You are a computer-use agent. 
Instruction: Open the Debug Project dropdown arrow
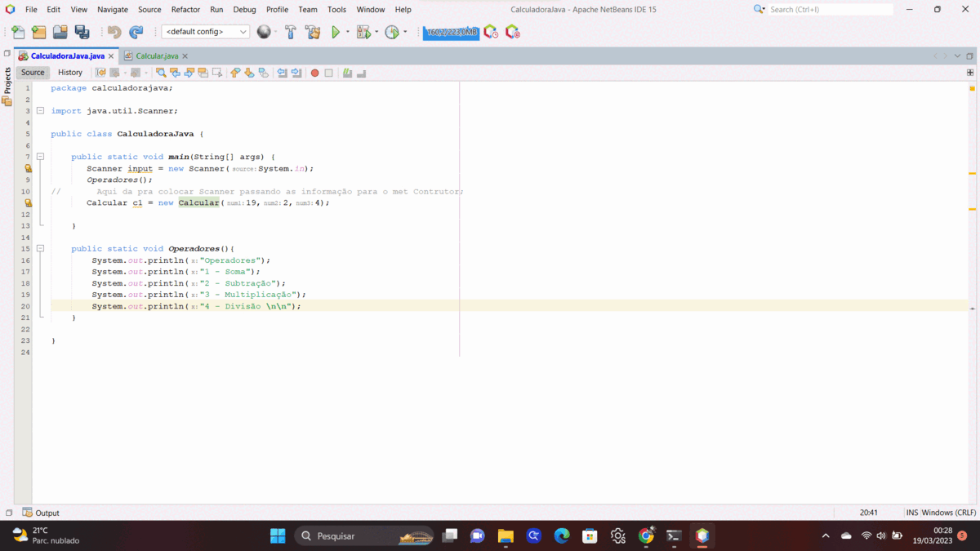point(376,32)
